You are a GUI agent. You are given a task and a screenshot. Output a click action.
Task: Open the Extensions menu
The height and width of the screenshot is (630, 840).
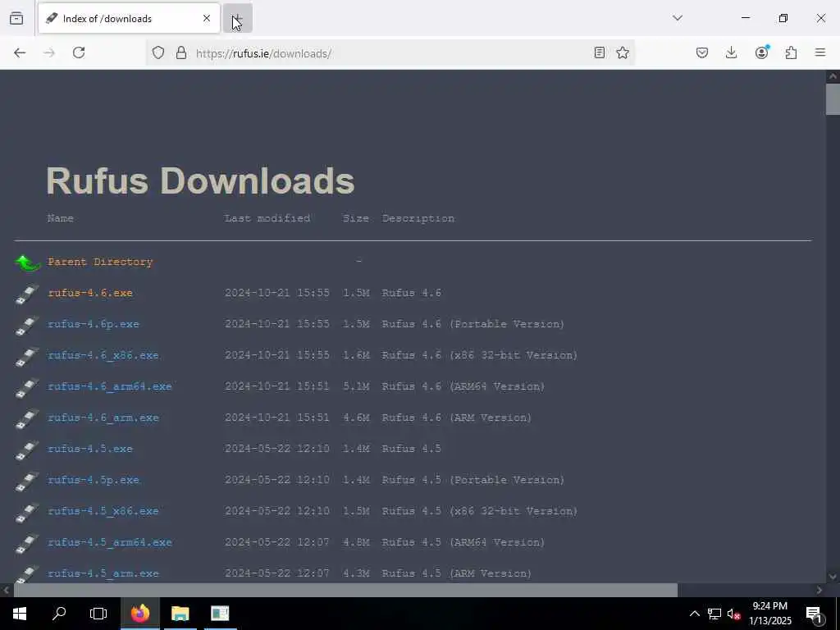click(x=792, y=52)
